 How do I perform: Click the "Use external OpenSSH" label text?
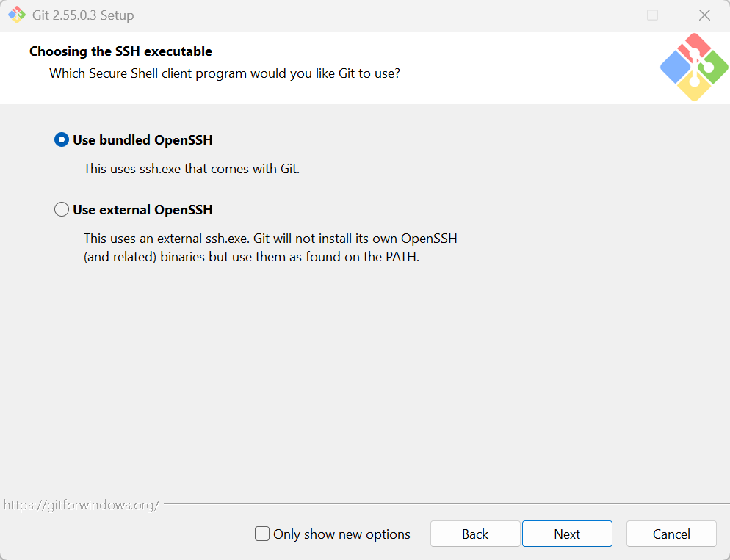[x=143, y=210]
